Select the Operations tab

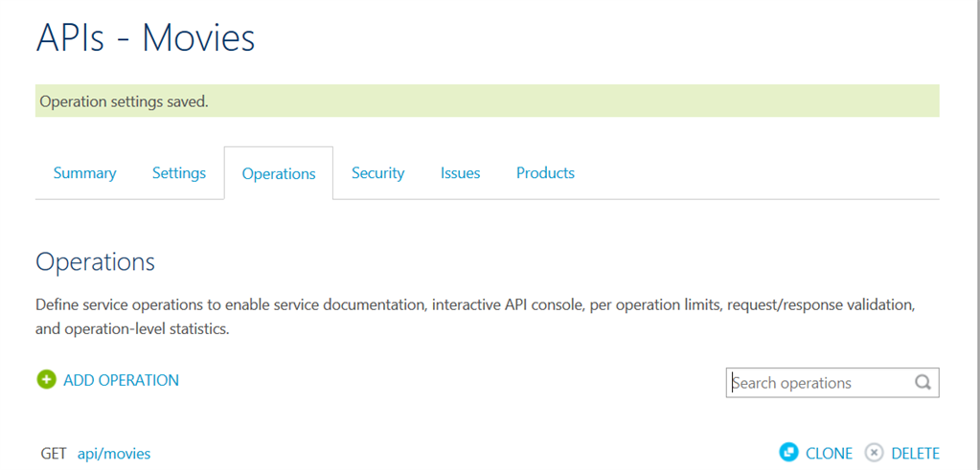(x=279, y=174)
